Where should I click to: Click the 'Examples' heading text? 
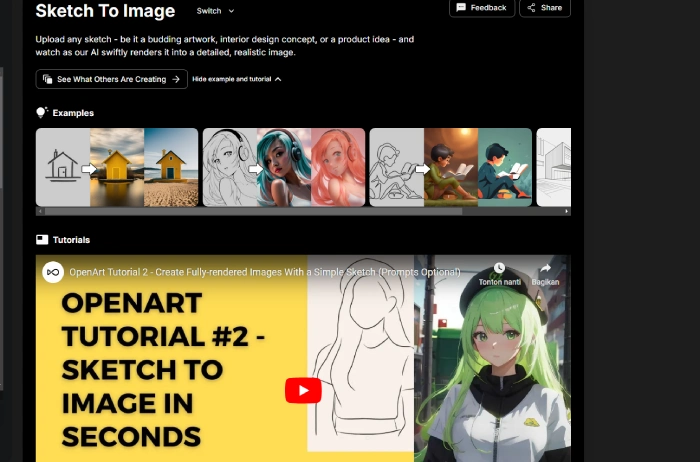pyautogui.click(x=73, y=113)
